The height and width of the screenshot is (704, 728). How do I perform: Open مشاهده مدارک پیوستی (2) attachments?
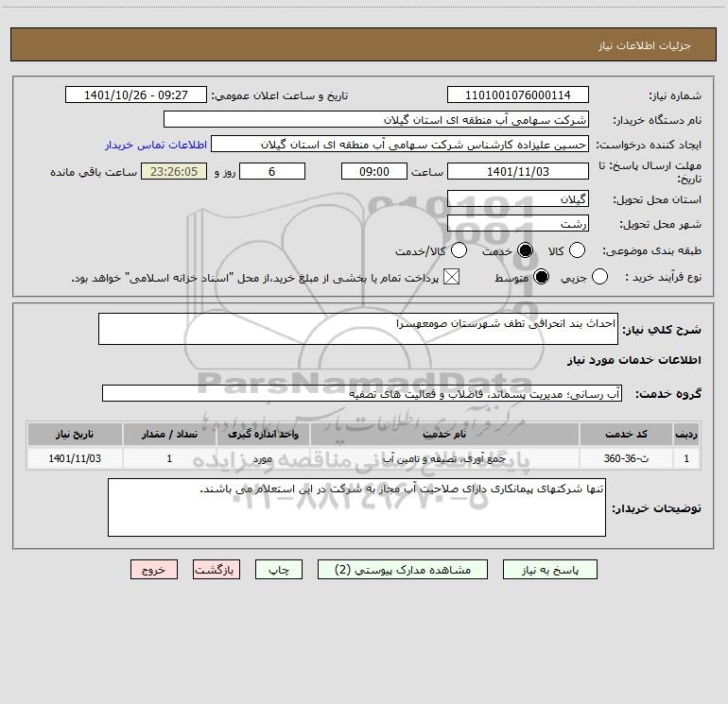(403, 570)
